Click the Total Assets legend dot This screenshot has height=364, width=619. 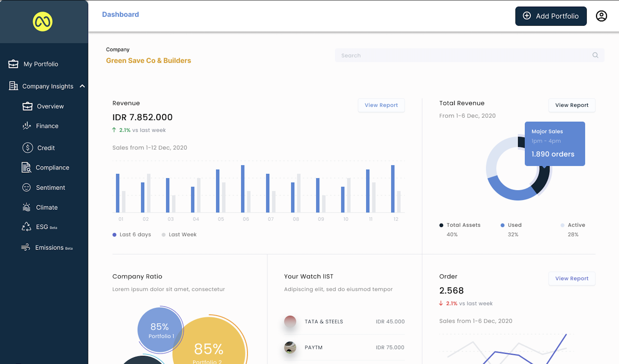point(441,225)
